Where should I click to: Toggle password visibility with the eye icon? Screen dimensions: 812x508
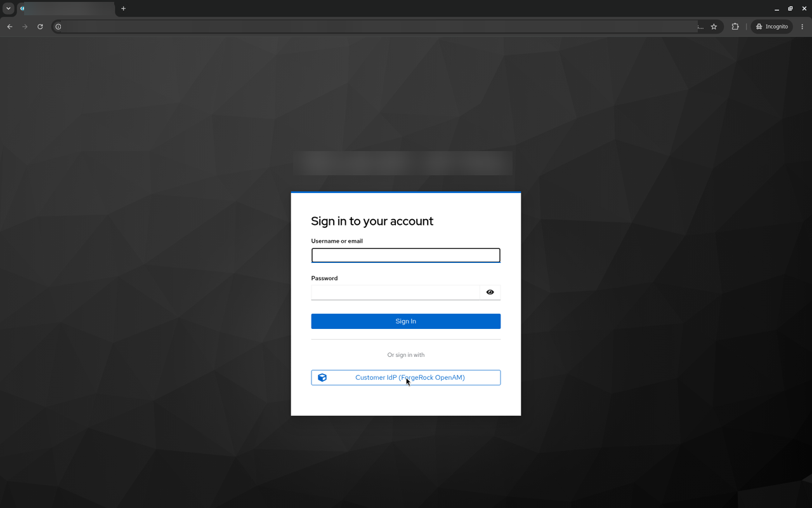490,292
